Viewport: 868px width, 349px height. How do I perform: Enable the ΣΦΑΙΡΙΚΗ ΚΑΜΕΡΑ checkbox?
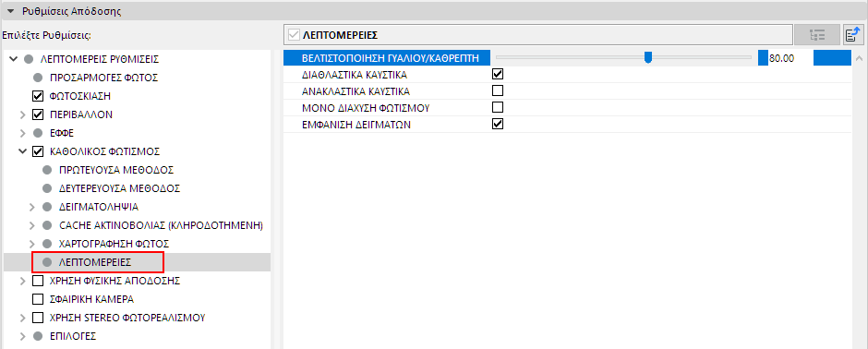click(38, 299)
